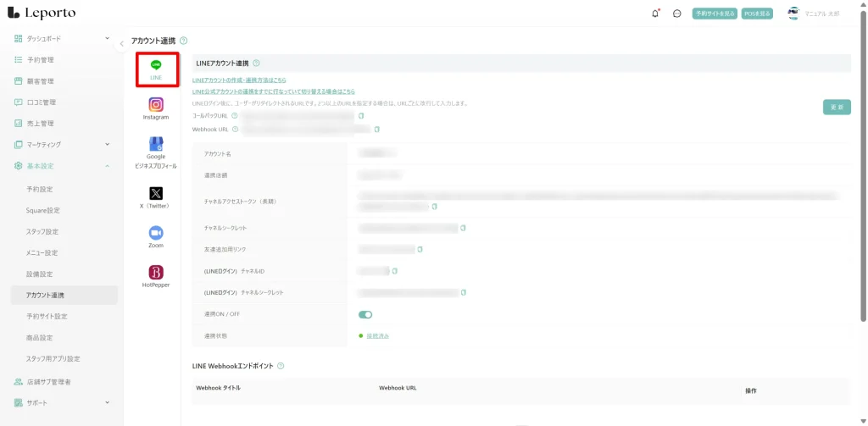Expand the ダッシュボード sidebar menu
868x426 pixels.
coord(107,38)
